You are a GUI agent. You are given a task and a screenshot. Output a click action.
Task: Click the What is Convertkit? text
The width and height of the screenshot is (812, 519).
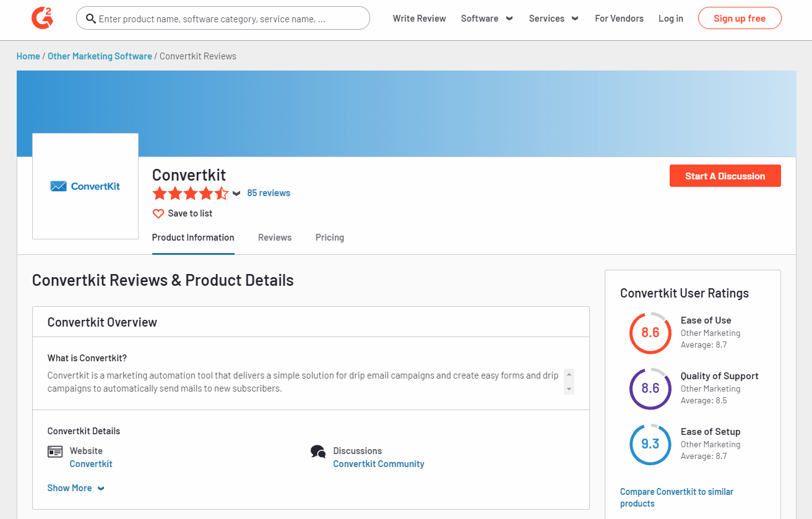point(87,358)
